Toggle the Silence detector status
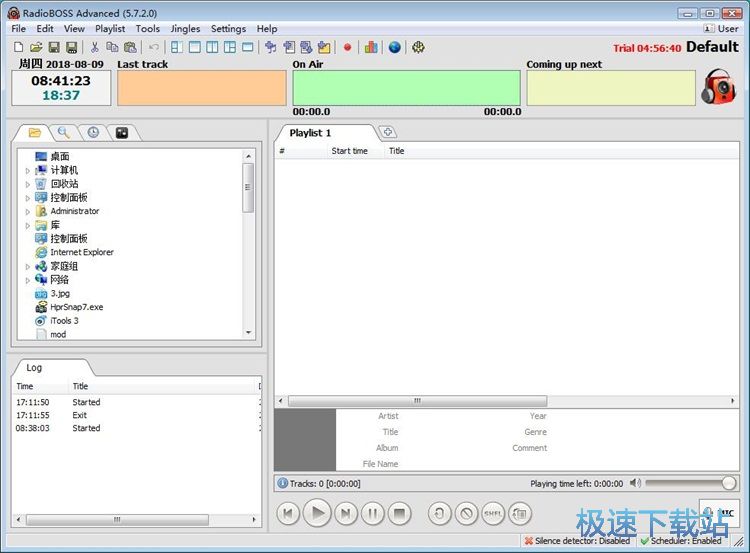Image resolution: width=750 pixels, height=553 pixels. point(576,541)
